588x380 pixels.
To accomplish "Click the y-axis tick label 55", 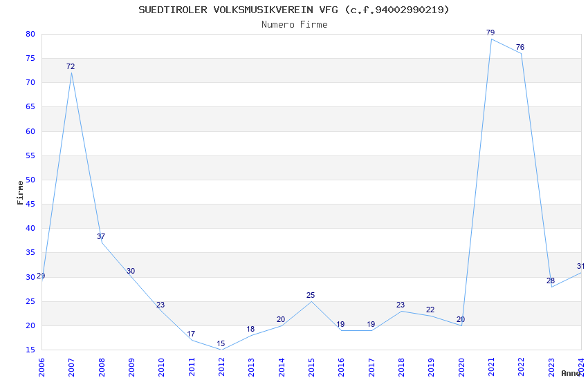I will [x=30, y=155].
